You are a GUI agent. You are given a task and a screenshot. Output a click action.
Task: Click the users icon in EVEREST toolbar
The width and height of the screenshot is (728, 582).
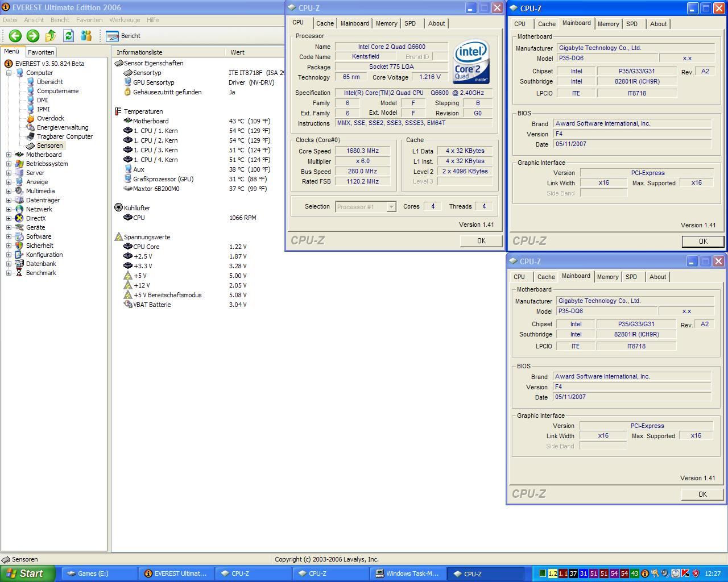click(86, 36)
